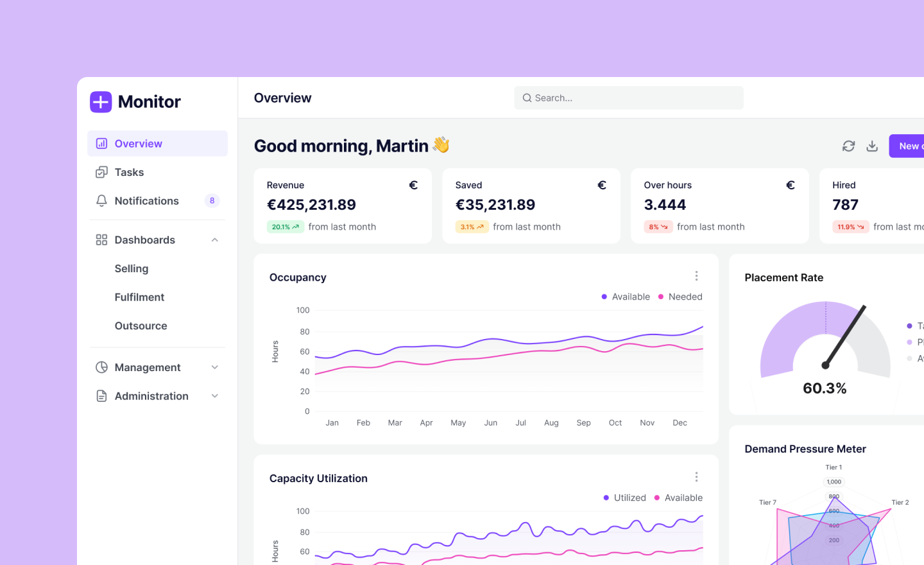The width and height of the screenshot is (924, 565).
Task: Click the light lavender Placement Rate legend dot
Action: pyautogui.click(x=909, y=342)
